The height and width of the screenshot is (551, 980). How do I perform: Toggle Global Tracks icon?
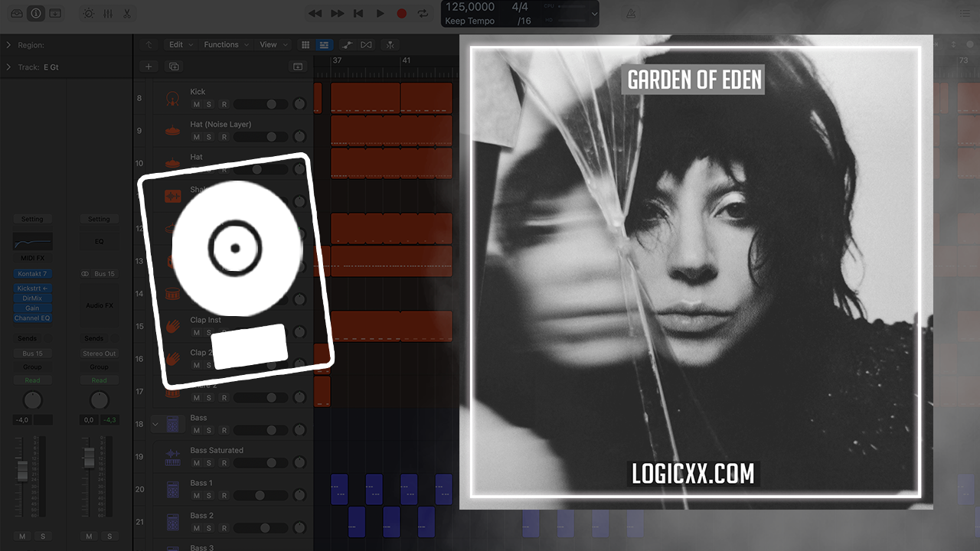pos(298,67)
